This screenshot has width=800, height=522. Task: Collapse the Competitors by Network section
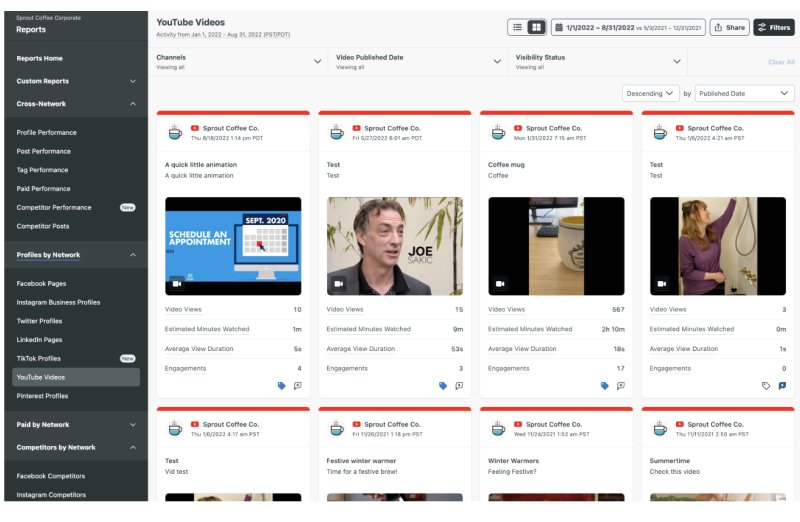76,448
